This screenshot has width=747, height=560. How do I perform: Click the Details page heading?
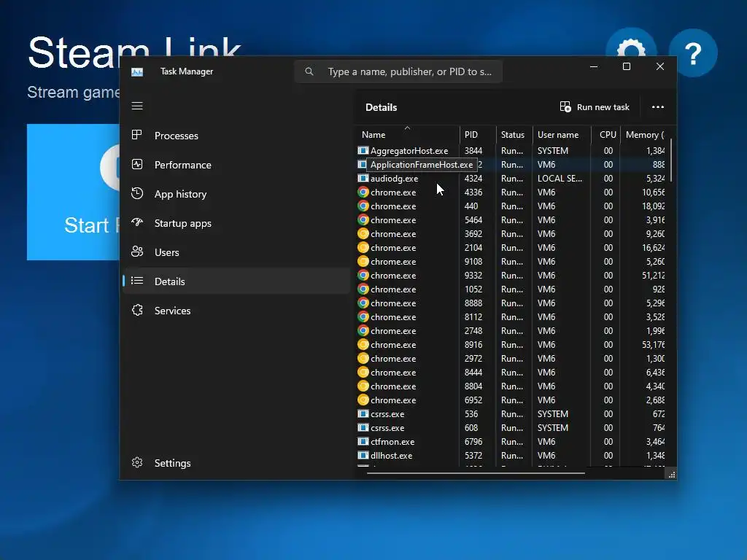[381, 107]
